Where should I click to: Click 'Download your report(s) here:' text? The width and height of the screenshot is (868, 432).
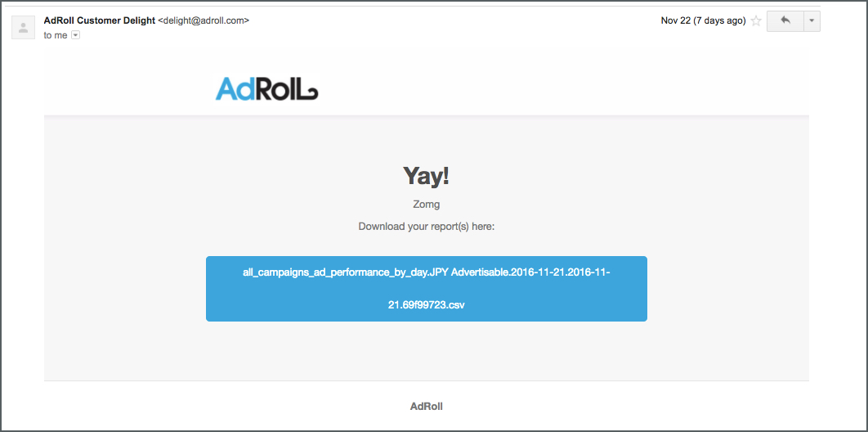click(x=427, y=226)
